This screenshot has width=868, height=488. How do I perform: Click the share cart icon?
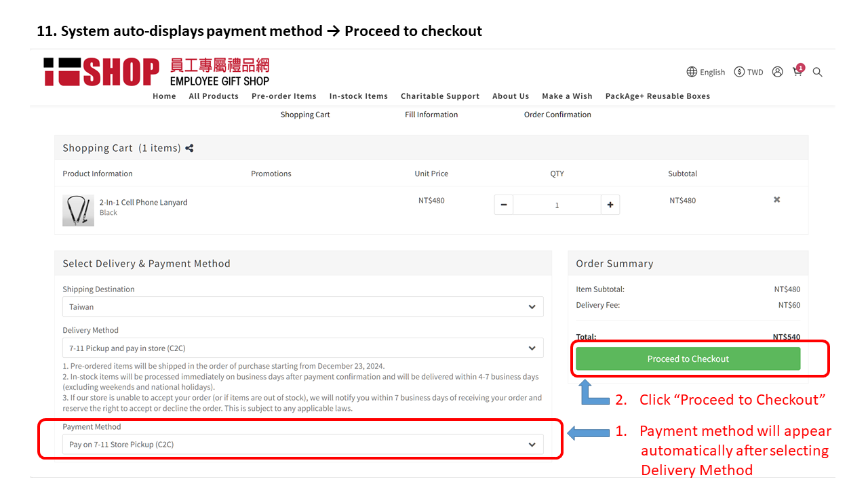click(189, 148)
